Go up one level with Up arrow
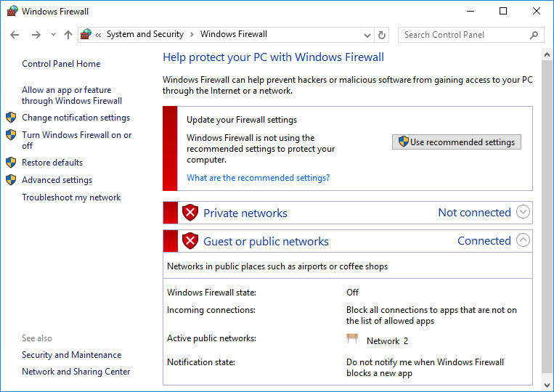 pos(68,35)
